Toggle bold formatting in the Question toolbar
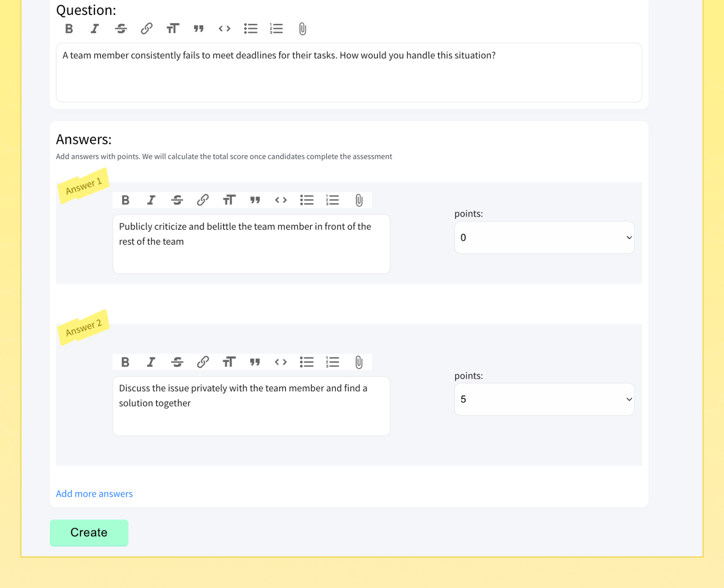This screenshot has width=724, height=588. coord(69,28)
